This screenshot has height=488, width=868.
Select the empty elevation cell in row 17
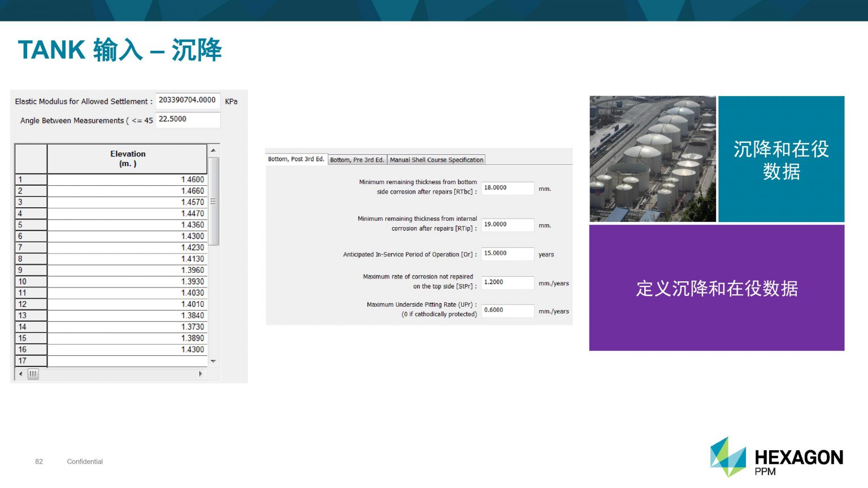point(127,361)
